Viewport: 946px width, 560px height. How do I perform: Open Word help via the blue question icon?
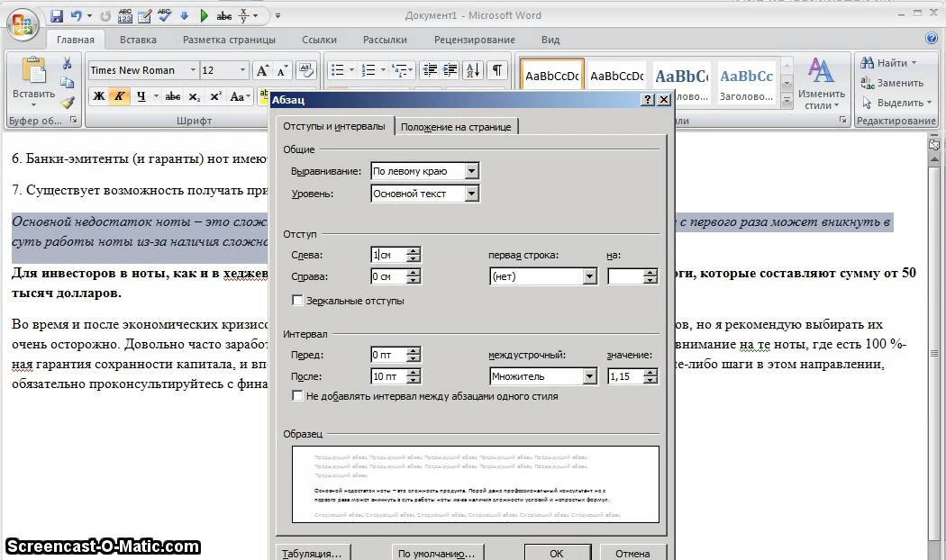(x=931, y=38)
